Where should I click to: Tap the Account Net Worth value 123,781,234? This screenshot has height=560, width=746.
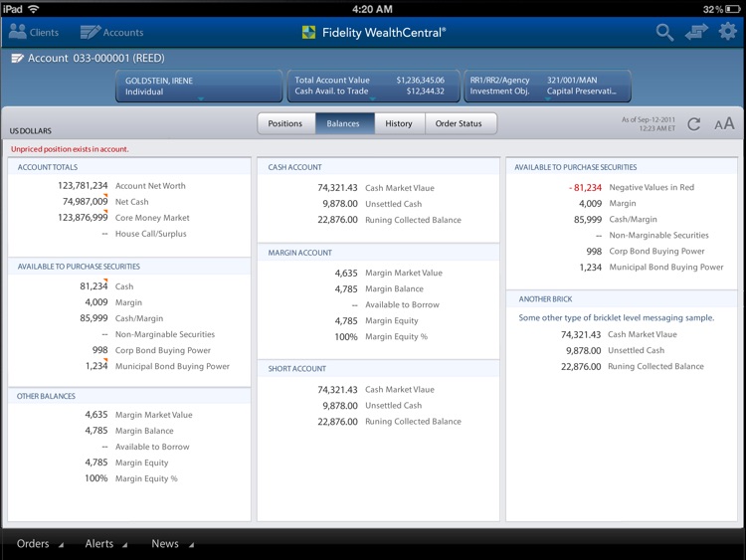(83, 186)
